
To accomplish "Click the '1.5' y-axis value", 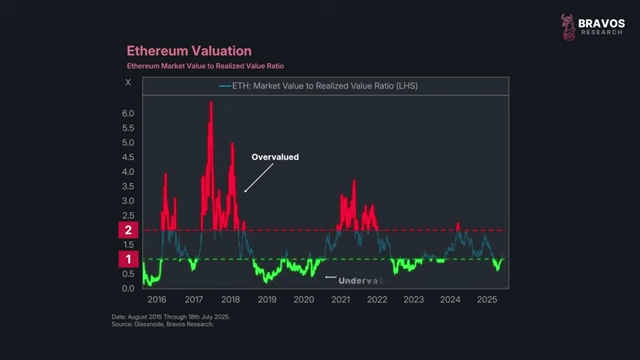I will (128, 244).
